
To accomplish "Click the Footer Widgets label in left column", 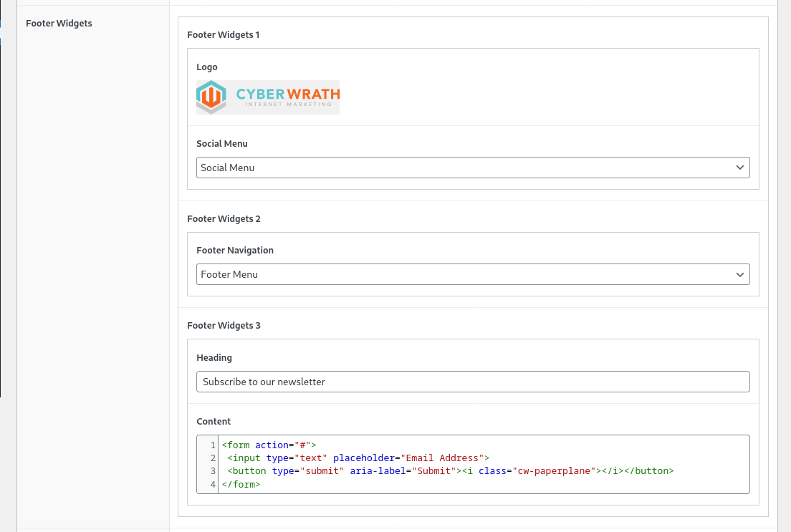I will (59, 23).
